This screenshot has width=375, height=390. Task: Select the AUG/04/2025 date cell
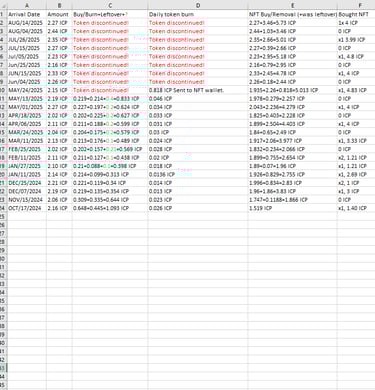[x=27, y=31]
